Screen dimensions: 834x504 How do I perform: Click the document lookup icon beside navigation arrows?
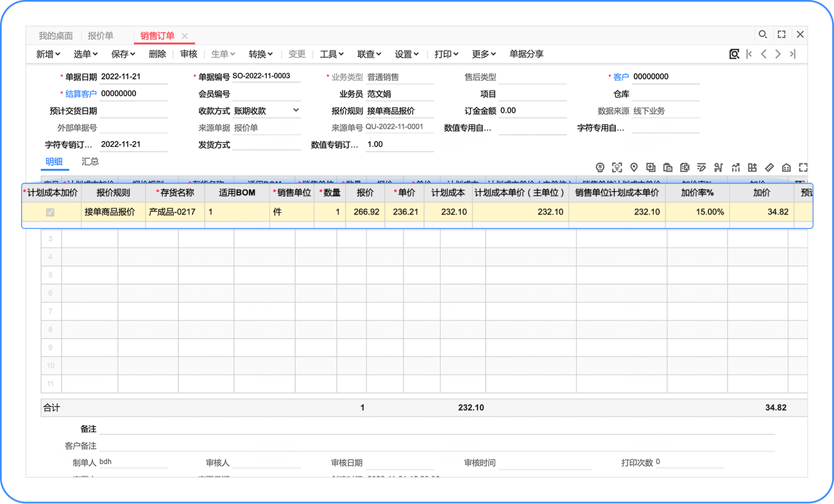(x=734, y=55)
